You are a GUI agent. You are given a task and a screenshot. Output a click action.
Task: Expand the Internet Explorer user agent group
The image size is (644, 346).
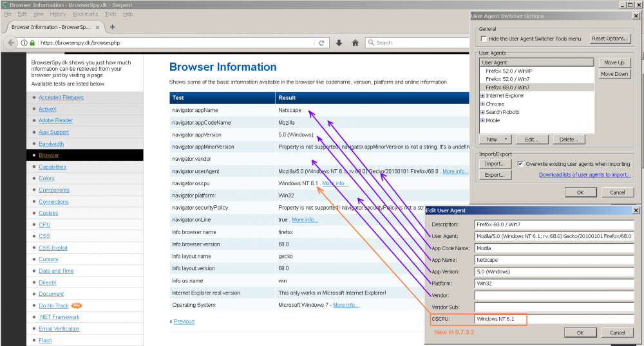[482, 96]
